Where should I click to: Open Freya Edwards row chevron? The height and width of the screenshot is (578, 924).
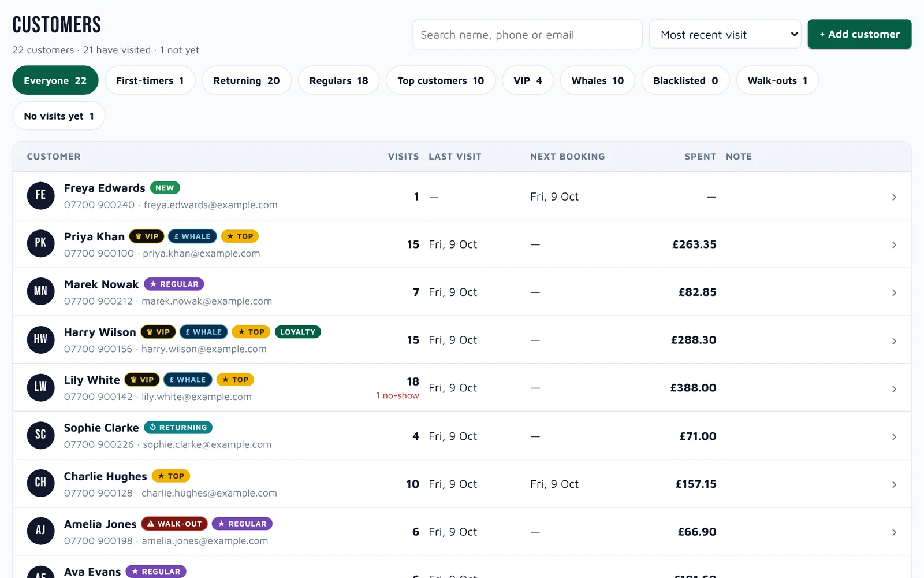click(x=894, y=197)
